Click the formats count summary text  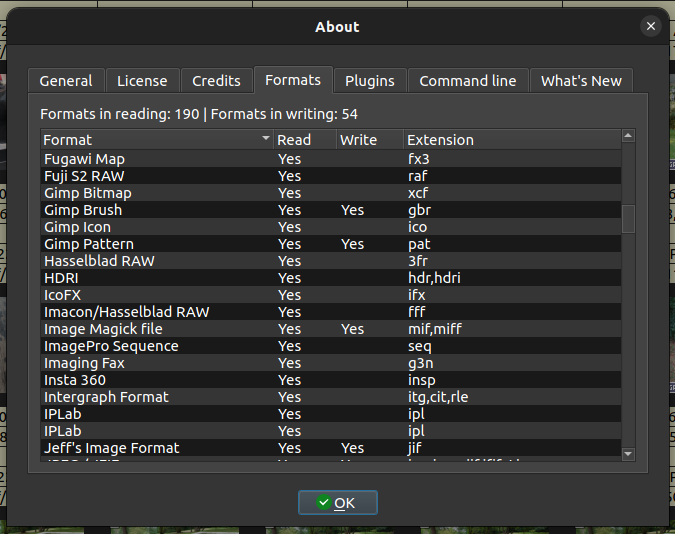[x=199, y=114]
